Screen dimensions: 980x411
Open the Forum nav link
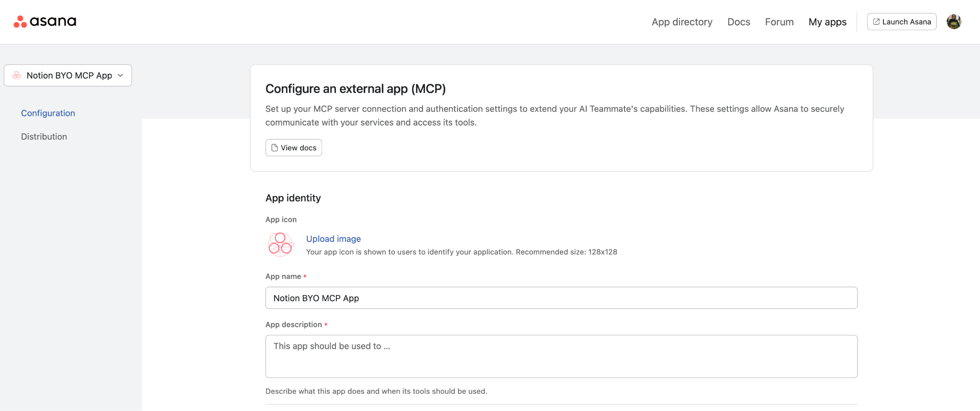780,22
